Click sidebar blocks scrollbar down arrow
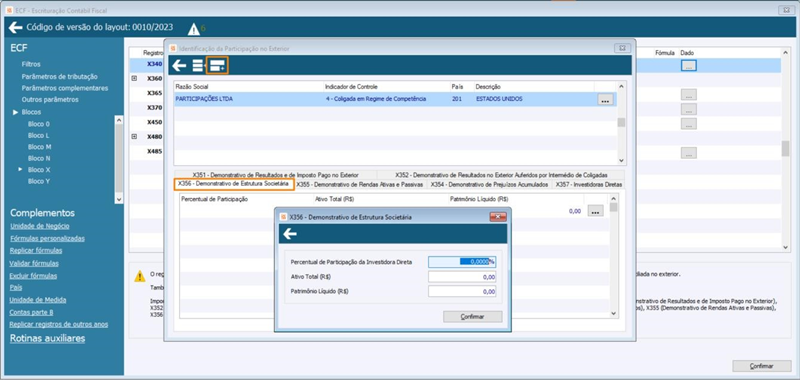Image resolution: width=800 pixels, height=380 pixels. (119, 199)
